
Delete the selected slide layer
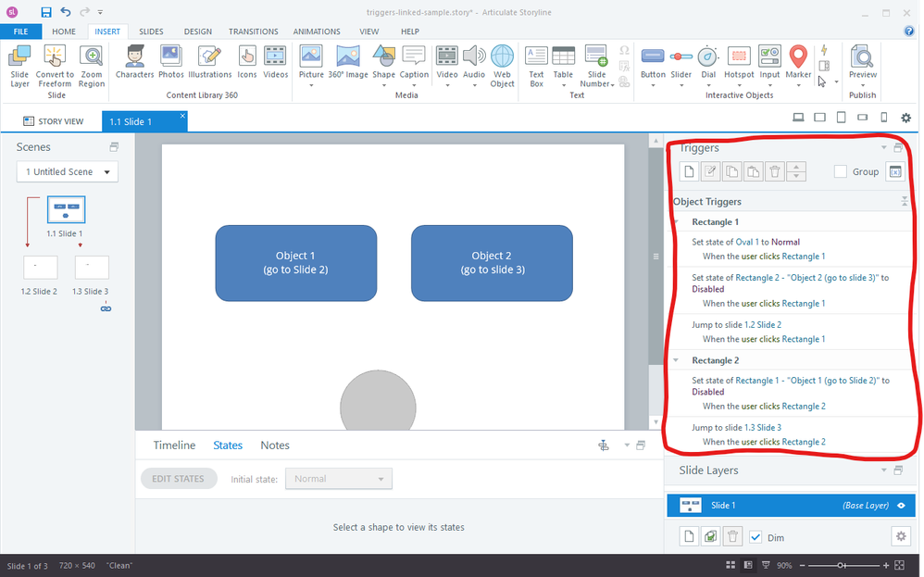(732, 536)
